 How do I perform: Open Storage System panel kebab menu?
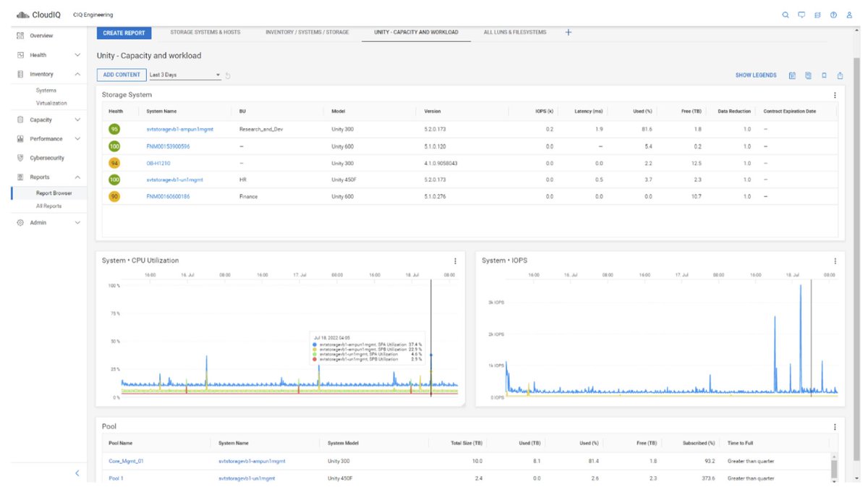click(835, 95)
